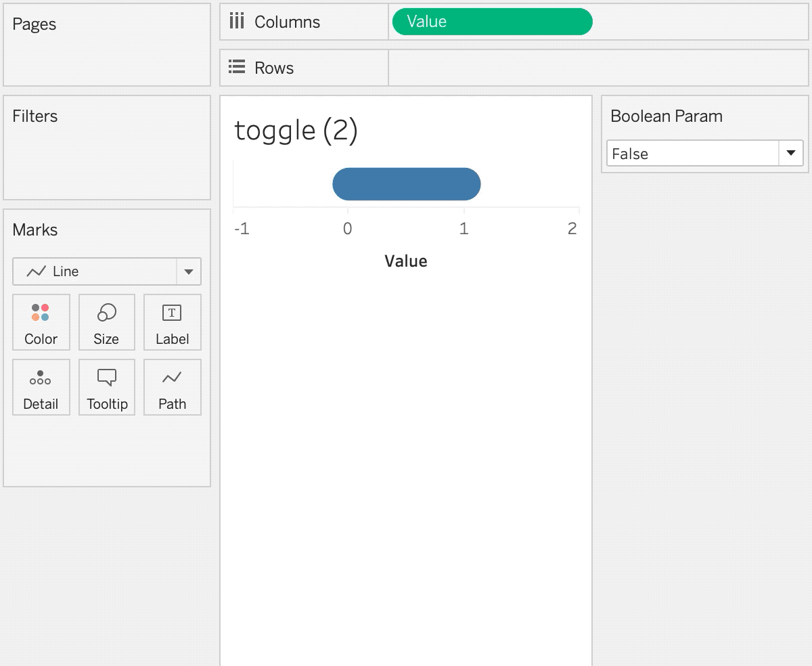
Task: Click the blue line mark in chart
Action: 407,184
